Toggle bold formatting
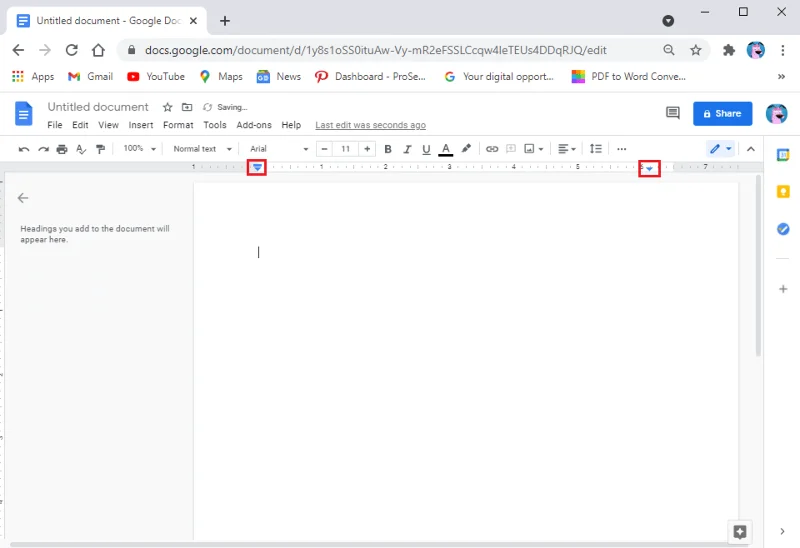 [x=388, y=149]
